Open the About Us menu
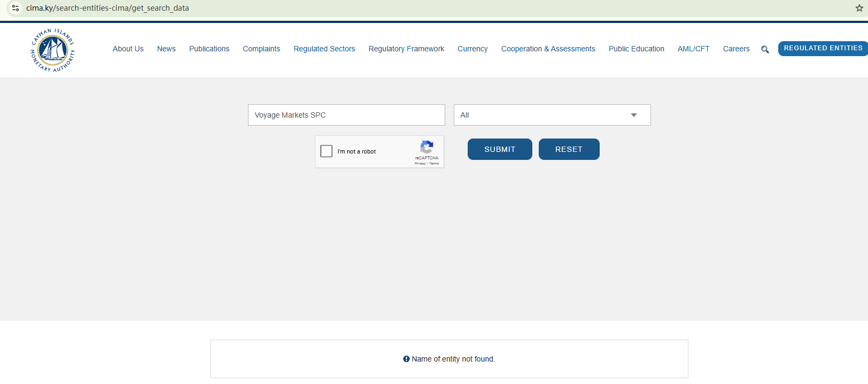 pos(128,49)
